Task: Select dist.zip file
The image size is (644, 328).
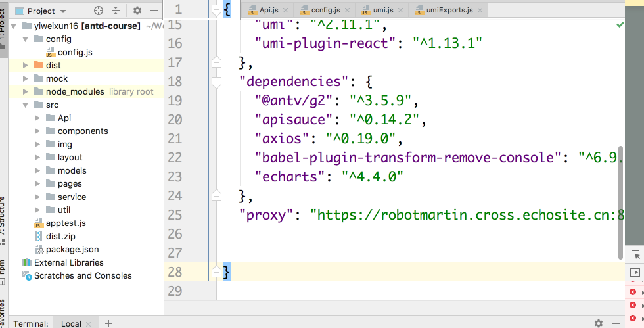Action: (60, 237)
